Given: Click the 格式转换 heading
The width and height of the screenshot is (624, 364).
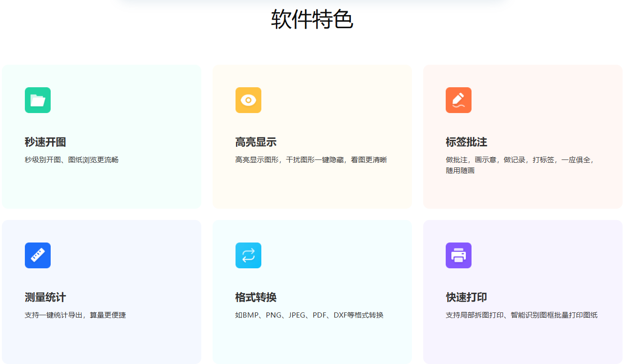Looking at the screenshot, I should point(256,297).
